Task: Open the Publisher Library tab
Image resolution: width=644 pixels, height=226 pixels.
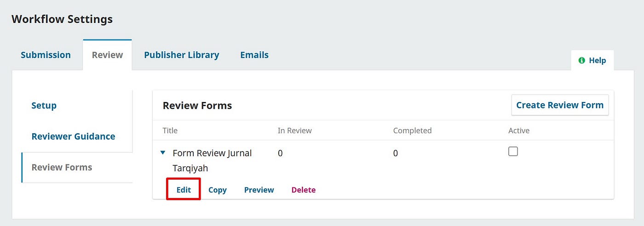Action: point(181,55)
